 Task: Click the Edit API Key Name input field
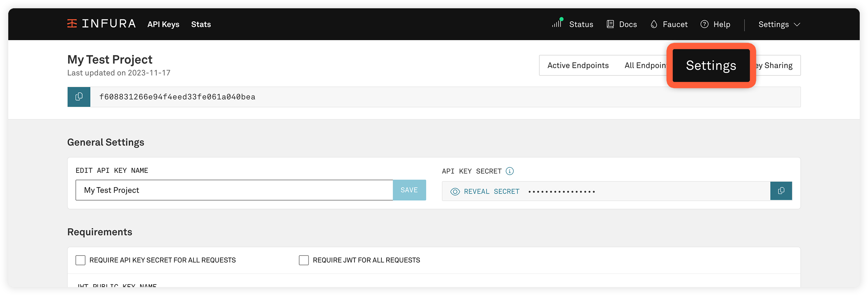[x=234, y=190]
